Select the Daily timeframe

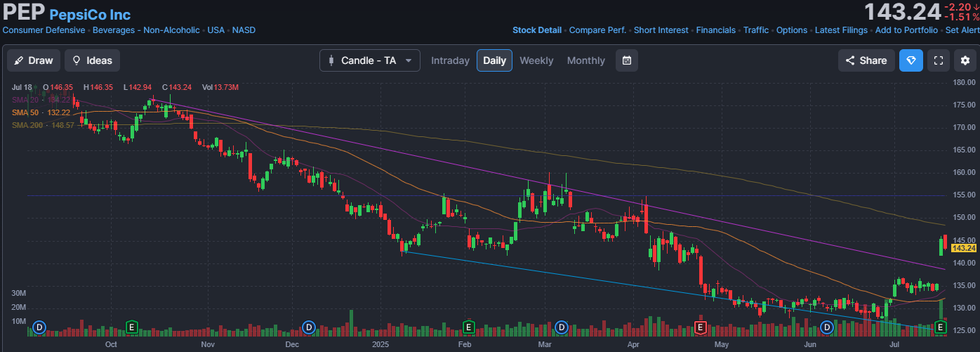(494, 60)
